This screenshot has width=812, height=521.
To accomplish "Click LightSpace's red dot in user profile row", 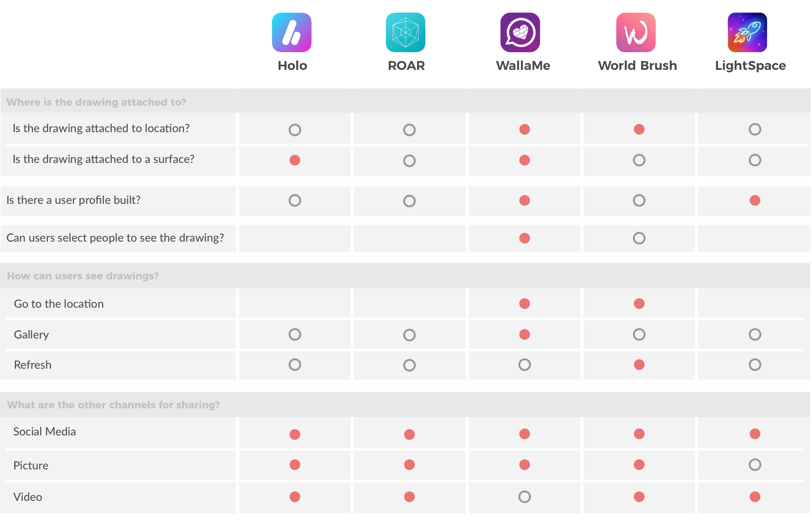I will pyautogui.click(x=755, y=200).
